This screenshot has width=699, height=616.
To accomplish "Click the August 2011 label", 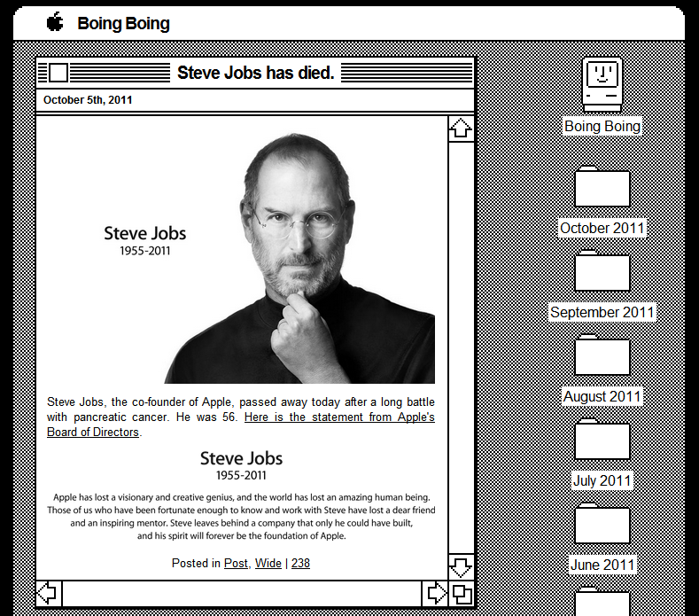I will click(x=602, y=396).
